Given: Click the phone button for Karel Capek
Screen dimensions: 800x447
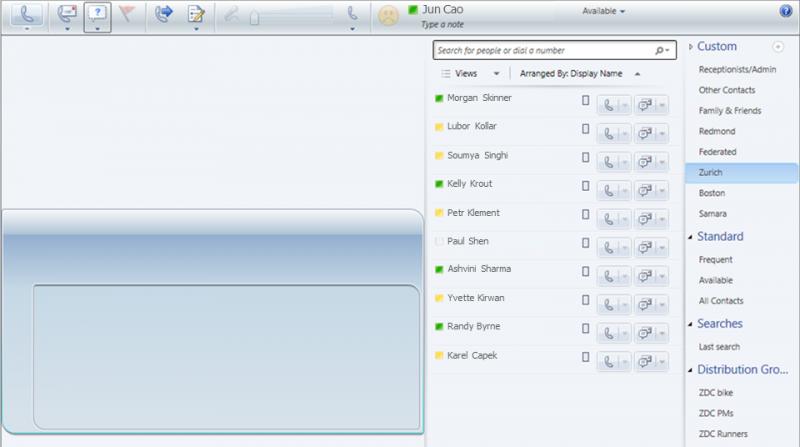Looking at the screenshot, I should pos(608,362).
